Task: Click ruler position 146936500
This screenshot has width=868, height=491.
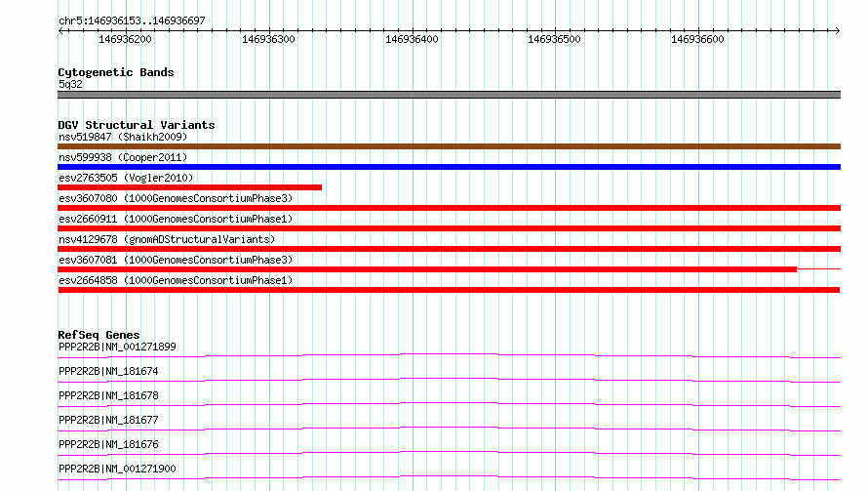Action: tap(554, 39)
